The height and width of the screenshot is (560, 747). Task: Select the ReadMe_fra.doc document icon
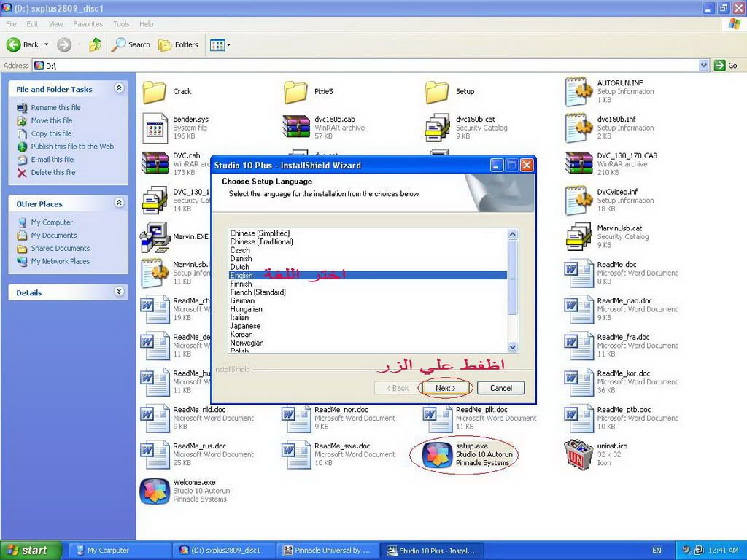click(x=578, y=345)
